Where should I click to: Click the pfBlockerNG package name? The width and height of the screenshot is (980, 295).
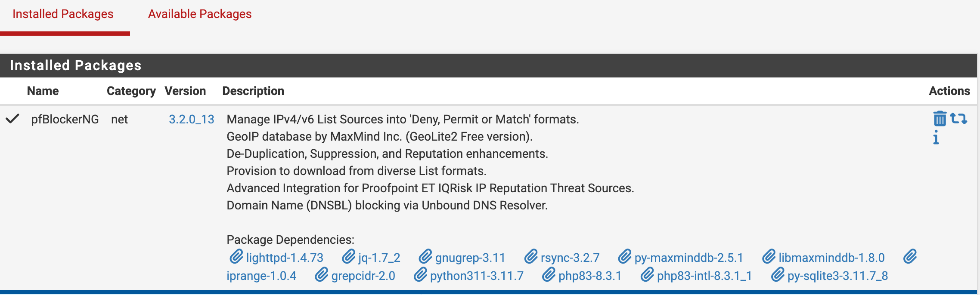[65, 120]
